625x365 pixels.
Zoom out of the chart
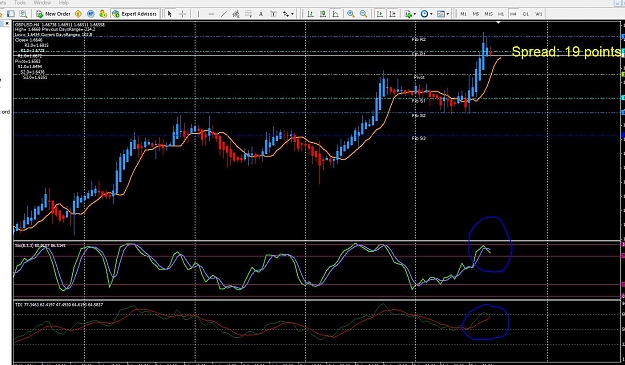pyautogui.click(x=364, y=14)
